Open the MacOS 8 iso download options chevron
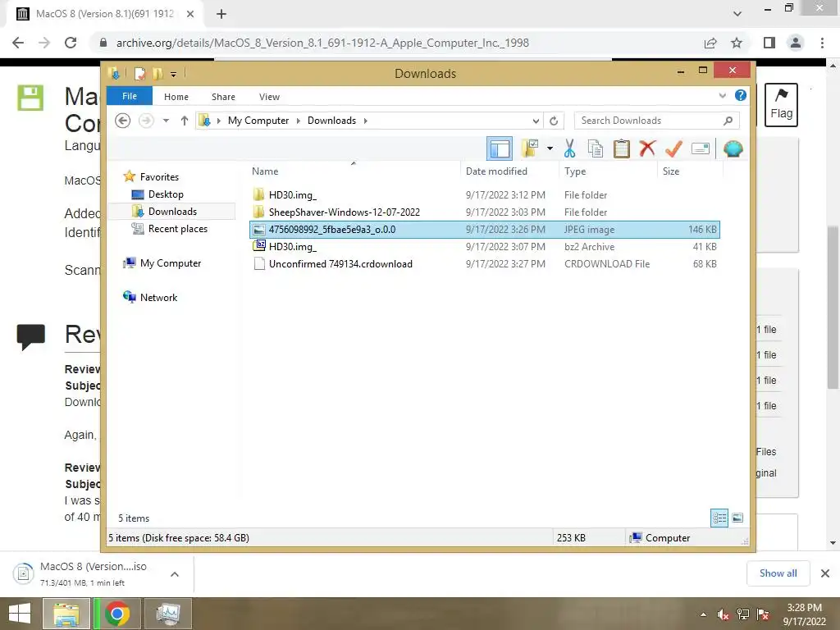This screenshot has width=840, height=630. pos(175,574)
